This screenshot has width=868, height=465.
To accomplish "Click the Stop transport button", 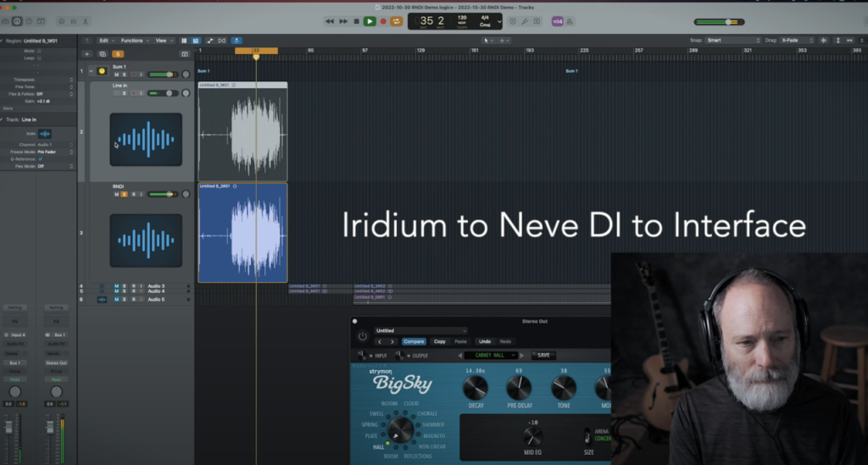I will tap(357, 21).
